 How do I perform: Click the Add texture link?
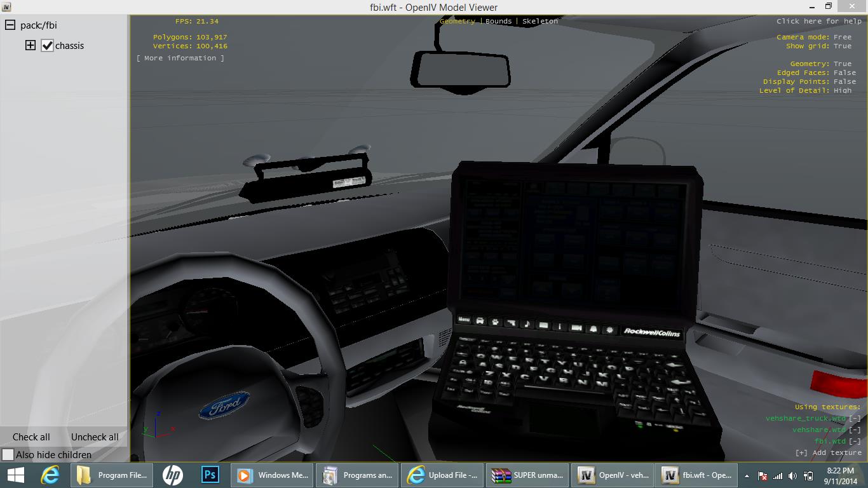[828, 452]
